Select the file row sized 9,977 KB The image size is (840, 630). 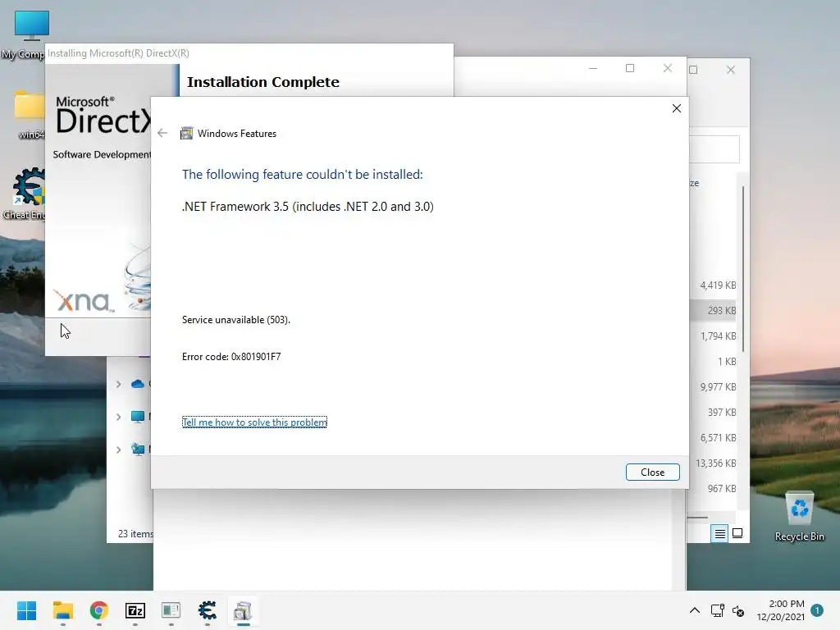(x=713, y=387)
